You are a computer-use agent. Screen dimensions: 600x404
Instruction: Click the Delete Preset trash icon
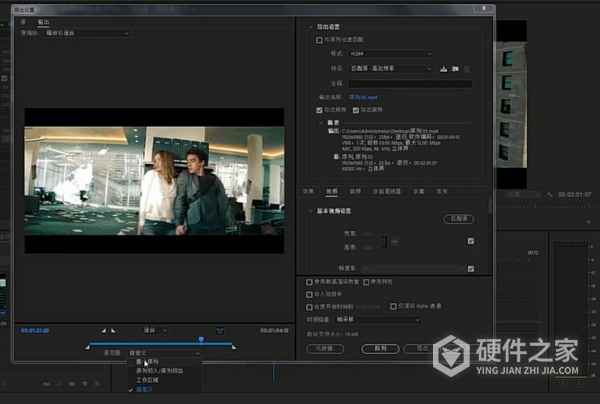(467, 69)
